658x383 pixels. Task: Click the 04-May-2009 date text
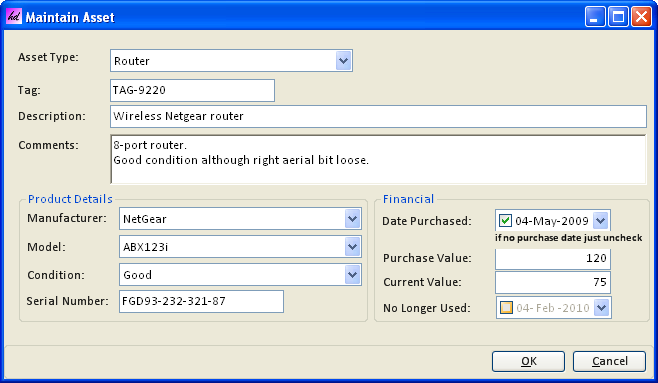tap(552, 221)
